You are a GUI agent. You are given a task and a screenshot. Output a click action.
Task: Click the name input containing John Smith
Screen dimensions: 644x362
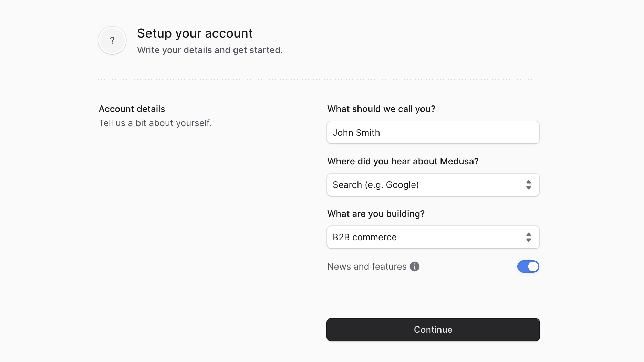pyautogui.click(x=433, y=132)
